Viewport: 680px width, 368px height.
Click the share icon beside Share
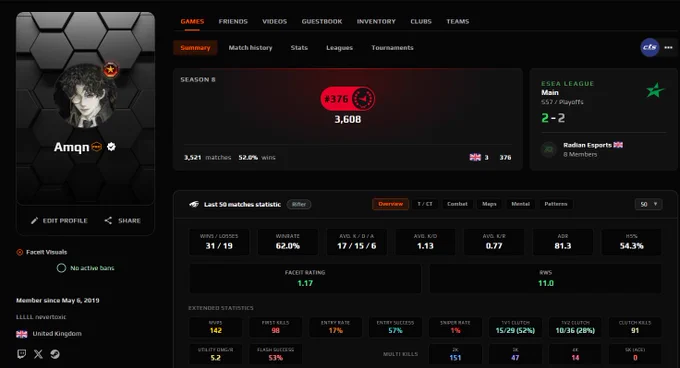tap(108, 221)
